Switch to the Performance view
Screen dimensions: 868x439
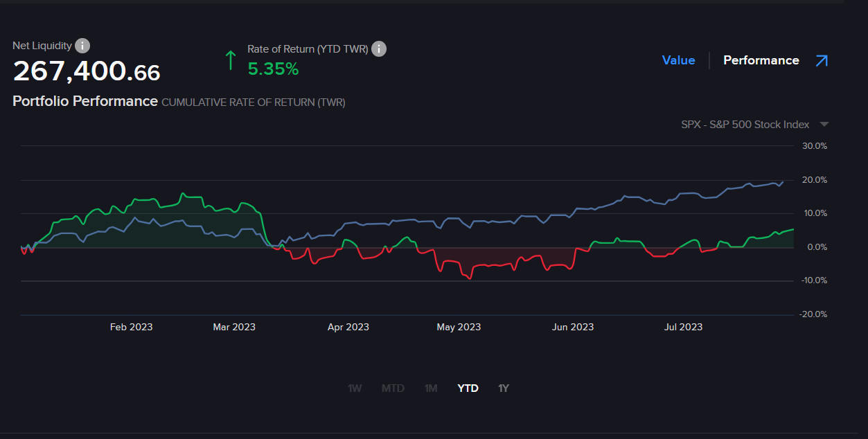(761, 61)
